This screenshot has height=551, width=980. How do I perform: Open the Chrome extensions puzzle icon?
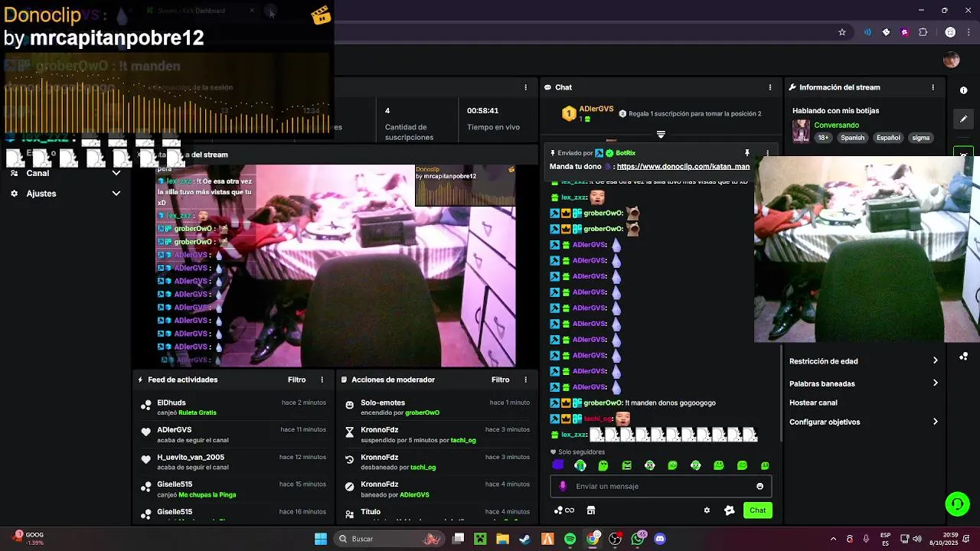pyautogui.click(x=923, y=32)
